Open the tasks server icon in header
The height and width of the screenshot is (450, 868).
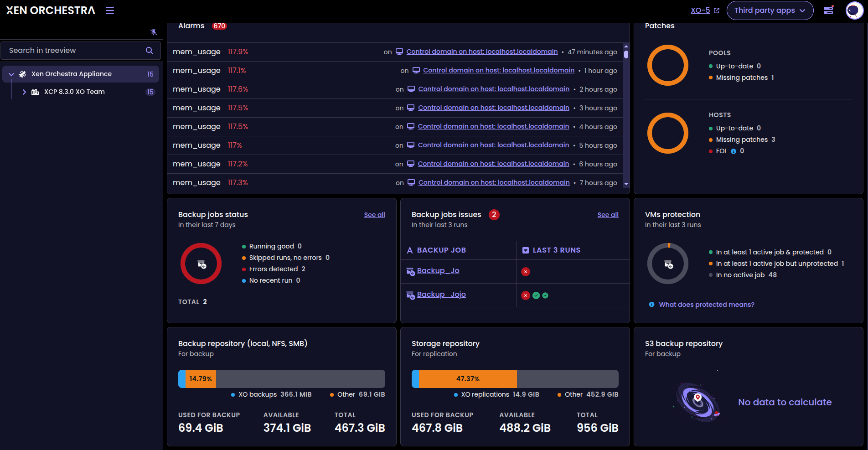828,10
